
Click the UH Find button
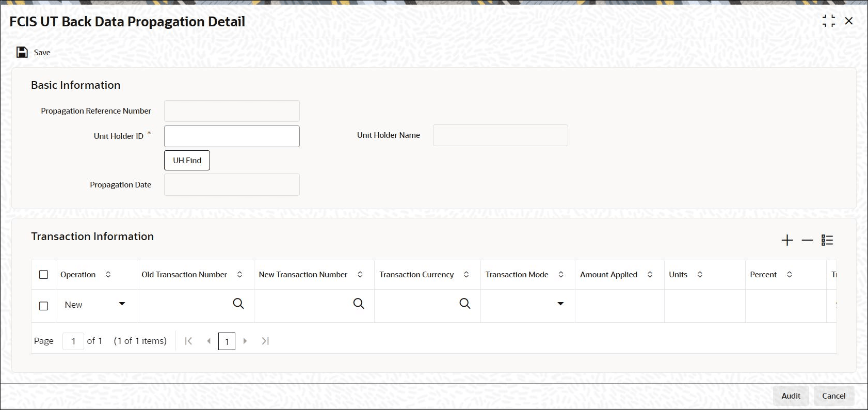tap(187, 160)
